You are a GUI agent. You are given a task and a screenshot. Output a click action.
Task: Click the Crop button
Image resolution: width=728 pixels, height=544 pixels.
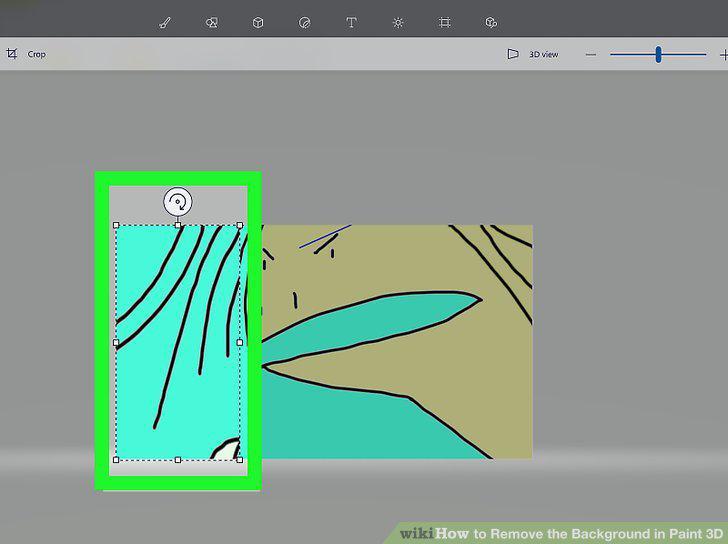[x=26, y=54]
